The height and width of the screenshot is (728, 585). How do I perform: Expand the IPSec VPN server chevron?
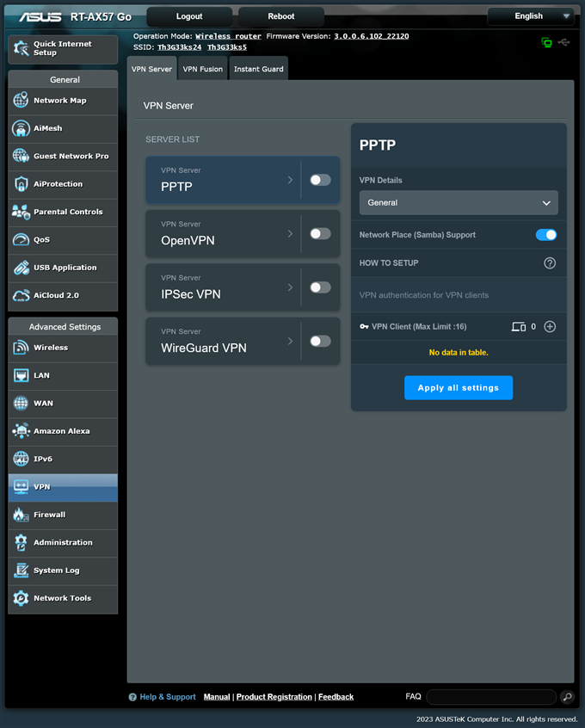(x=290, y=287)
